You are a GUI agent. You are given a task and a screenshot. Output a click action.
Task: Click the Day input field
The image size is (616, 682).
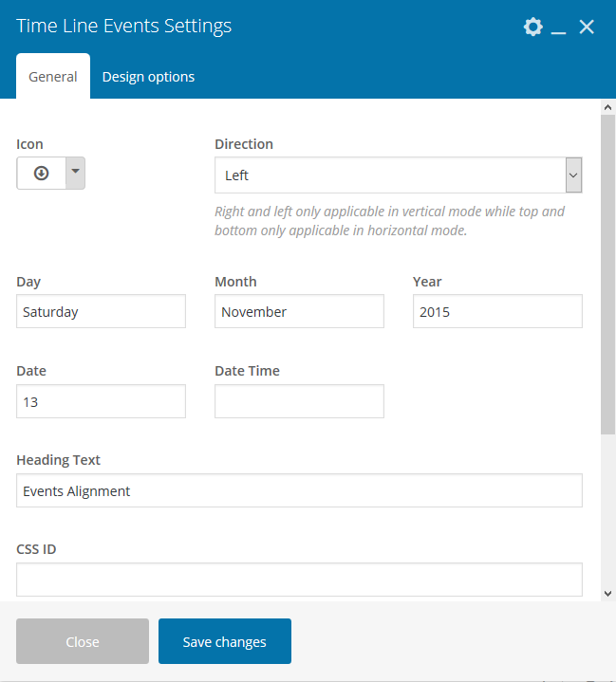101,311
